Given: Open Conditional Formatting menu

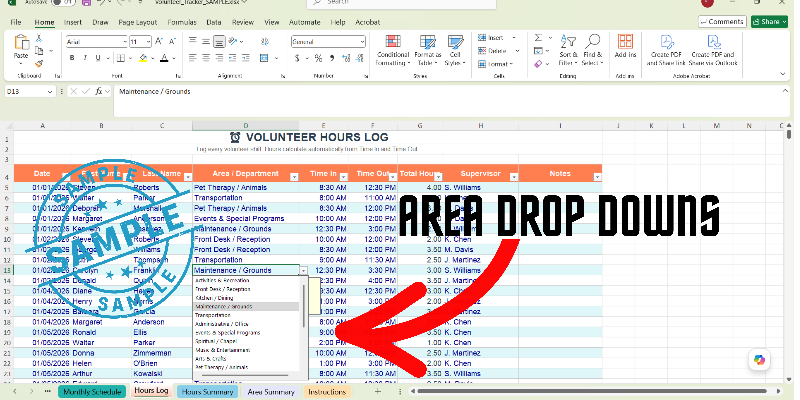Looking at the screenshot, I should point(393,51).
